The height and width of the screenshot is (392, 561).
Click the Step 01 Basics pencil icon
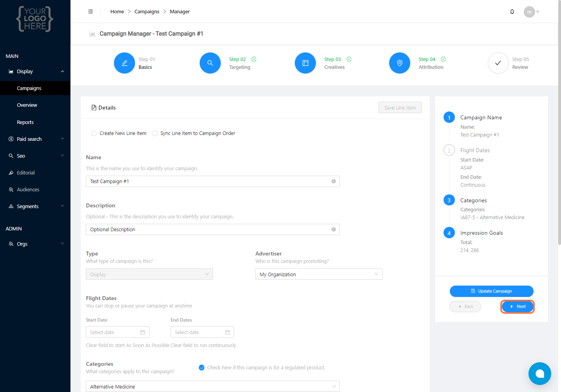tap(124, 63)
